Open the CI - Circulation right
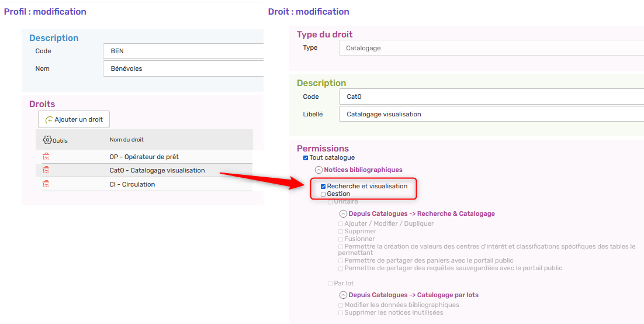The height and width of the screenshot is (324, 644). [132, 184]
